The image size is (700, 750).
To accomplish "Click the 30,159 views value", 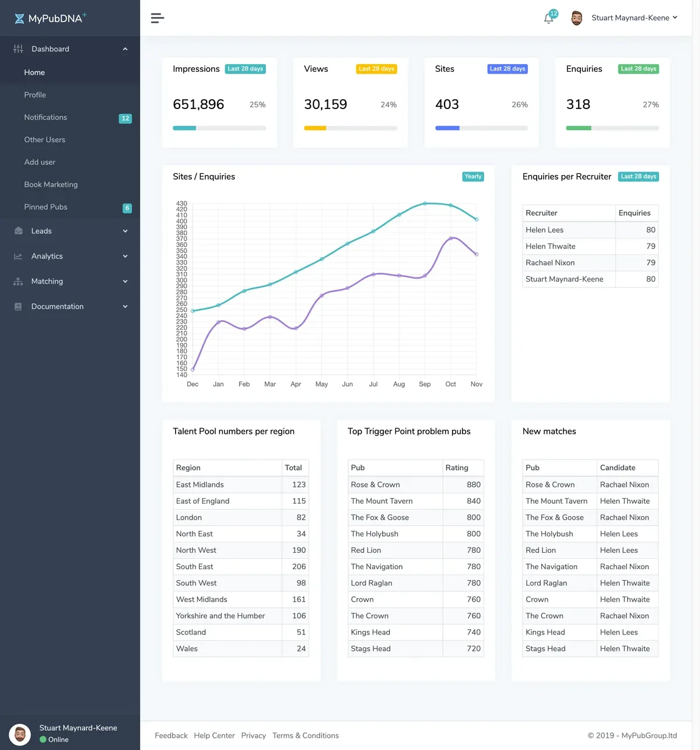I will point(325,104).
